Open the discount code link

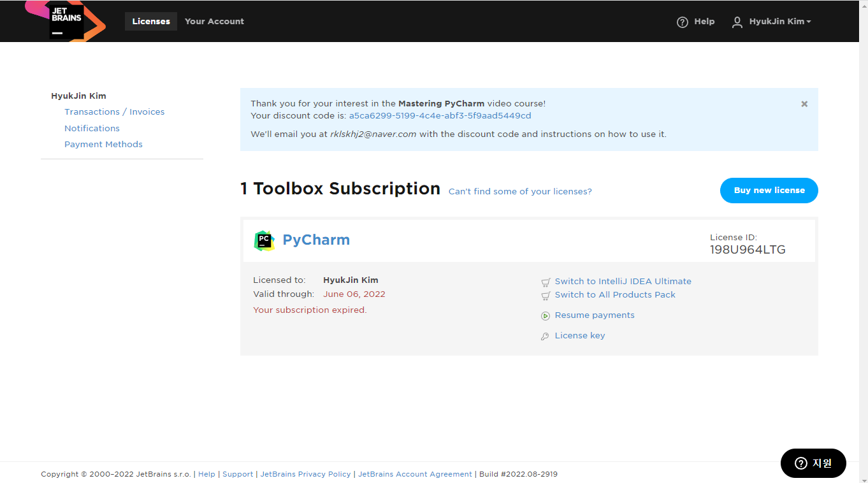pos(440,116)
